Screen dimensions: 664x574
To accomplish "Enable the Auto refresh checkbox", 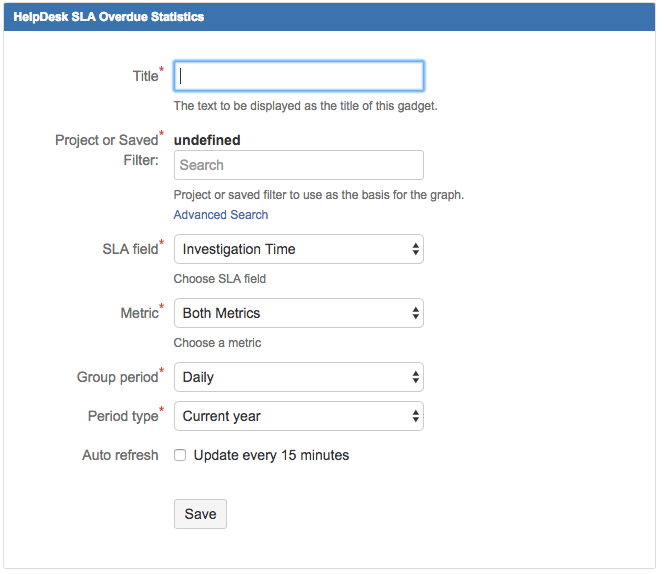I will pos(181,455).
